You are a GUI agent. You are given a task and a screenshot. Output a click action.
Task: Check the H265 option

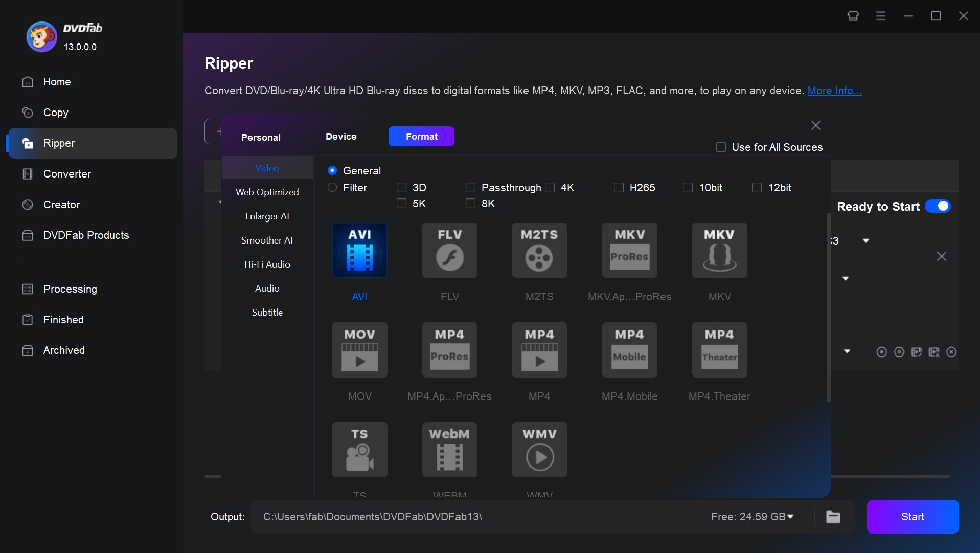click(618, 188)
